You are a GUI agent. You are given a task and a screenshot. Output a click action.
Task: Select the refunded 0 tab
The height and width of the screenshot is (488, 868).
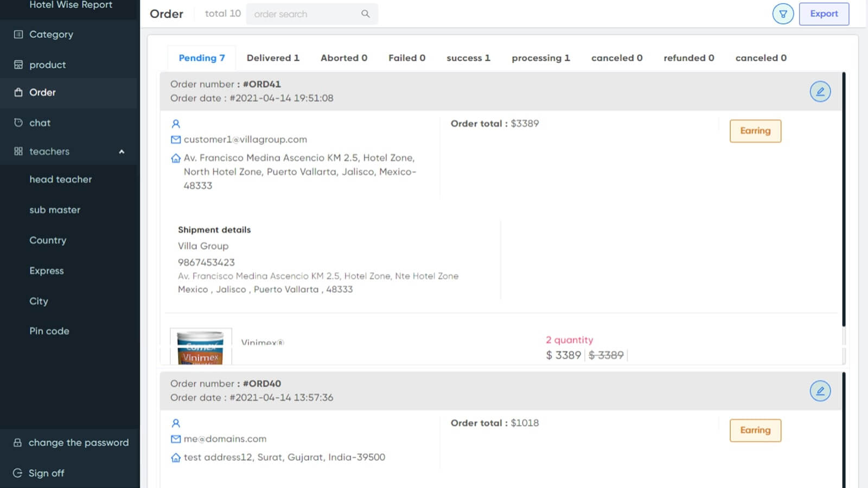tap(688, 58)
